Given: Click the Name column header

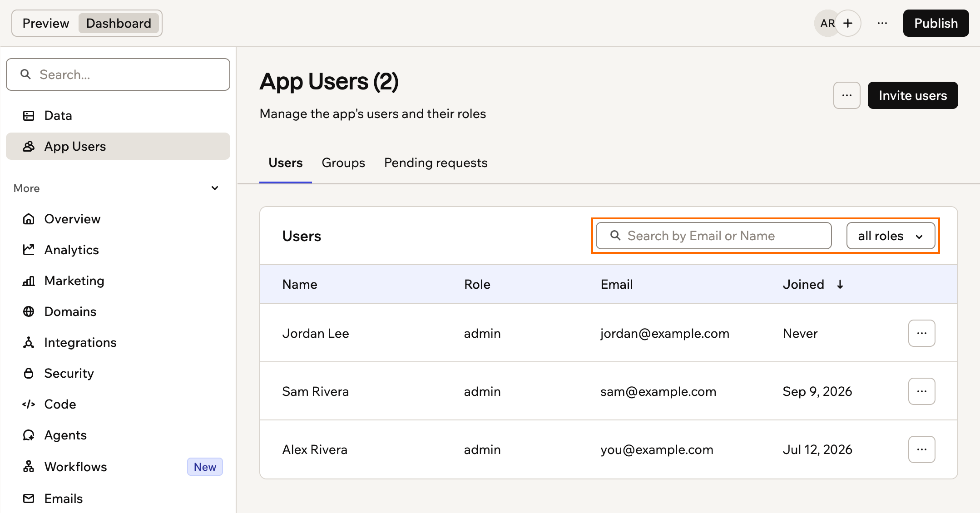Looking at the screenshot, I should pyautogui.click(x=300, y=284).
